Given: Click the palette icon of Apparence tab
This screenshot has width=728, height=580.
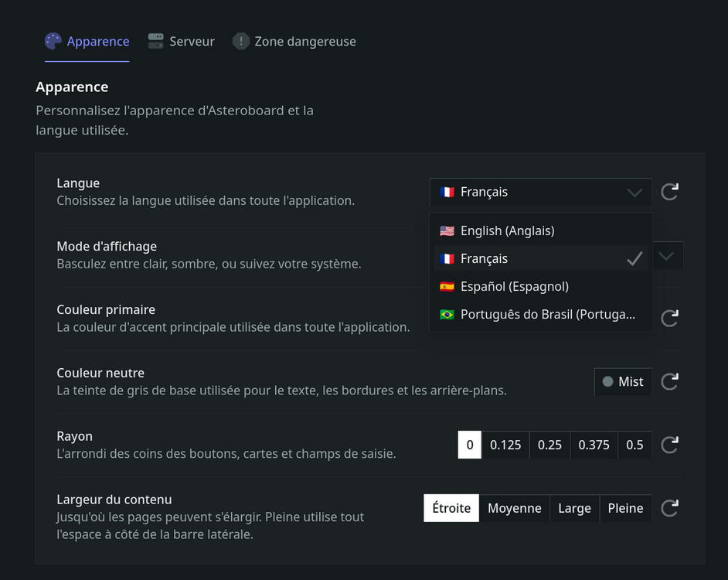Looking at the screenshot, I should pos(53,41).
